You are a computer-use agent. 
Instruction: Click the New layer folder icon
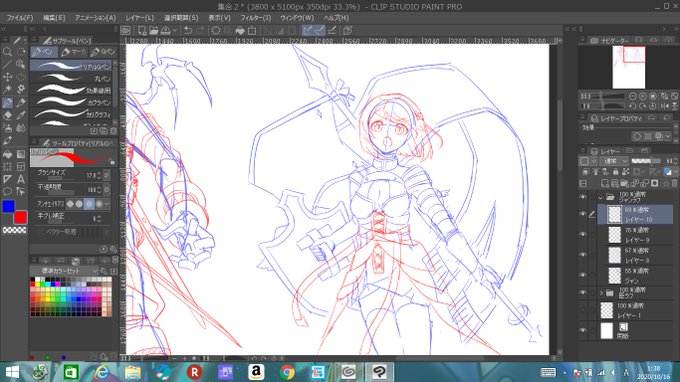624,183
